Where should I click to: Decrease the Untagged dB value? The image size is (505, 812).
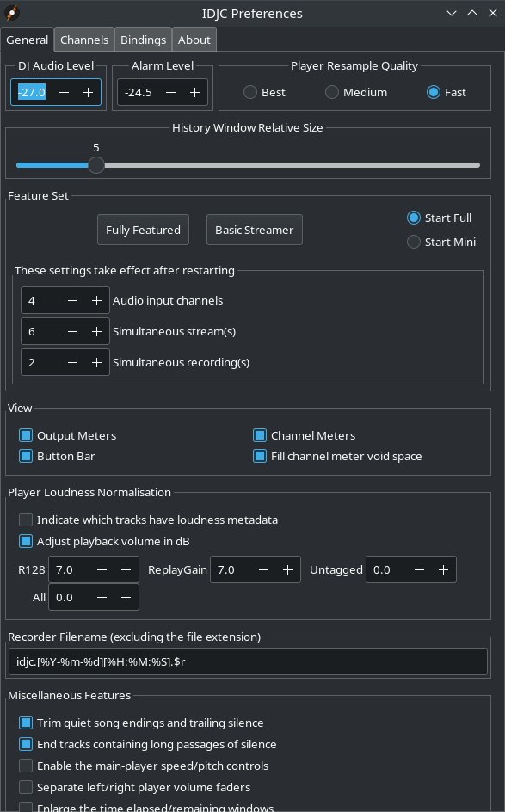click(x=420, y=569)
